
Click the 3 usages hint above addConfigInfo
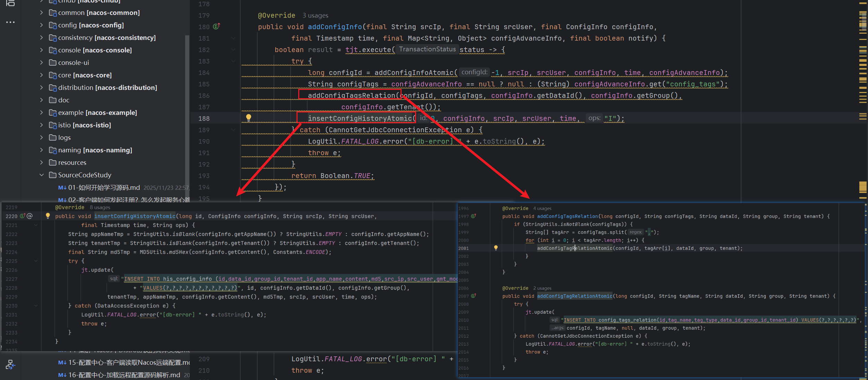coord(315,16)
